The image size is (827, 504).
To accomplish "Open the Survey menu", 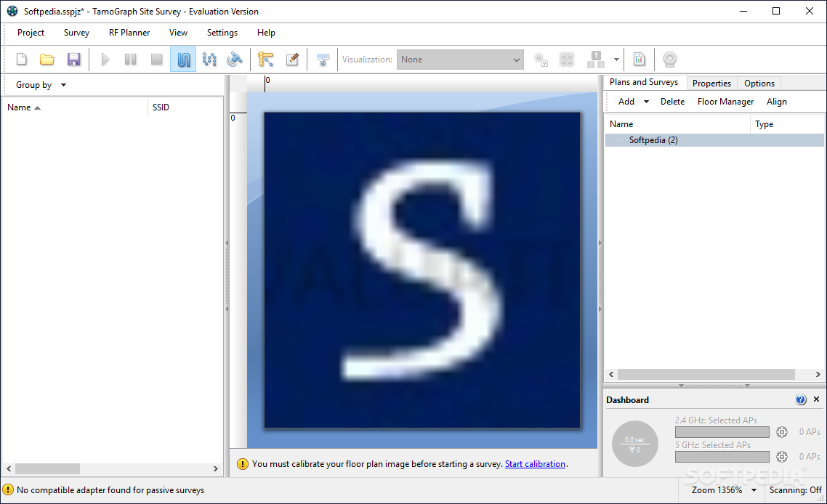I will (x=76, y=33).
